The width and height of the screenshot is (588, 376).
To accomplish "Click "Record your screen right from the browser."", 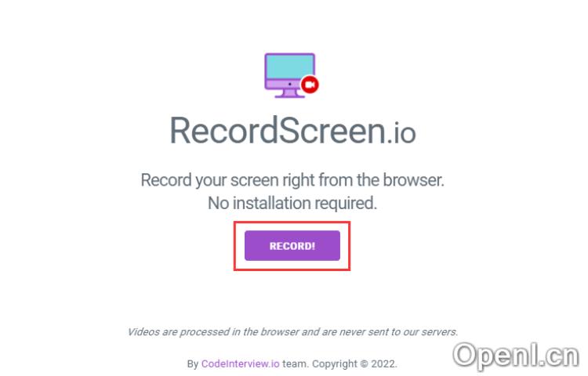I will pos(292,179).
